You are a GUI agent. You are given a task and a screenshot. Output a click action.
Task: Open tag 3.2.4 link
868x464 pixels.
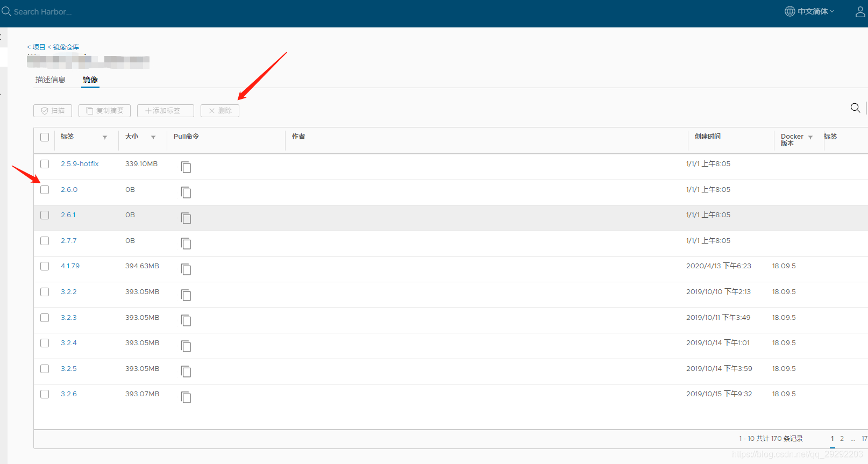tap(68, 343)
